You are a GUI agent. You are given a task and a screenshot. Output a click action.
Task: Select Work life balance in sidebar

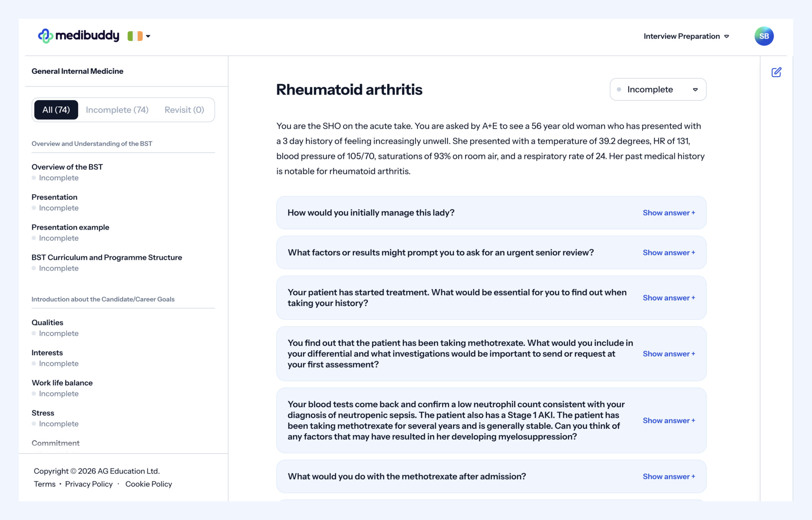tap(62, 383)
